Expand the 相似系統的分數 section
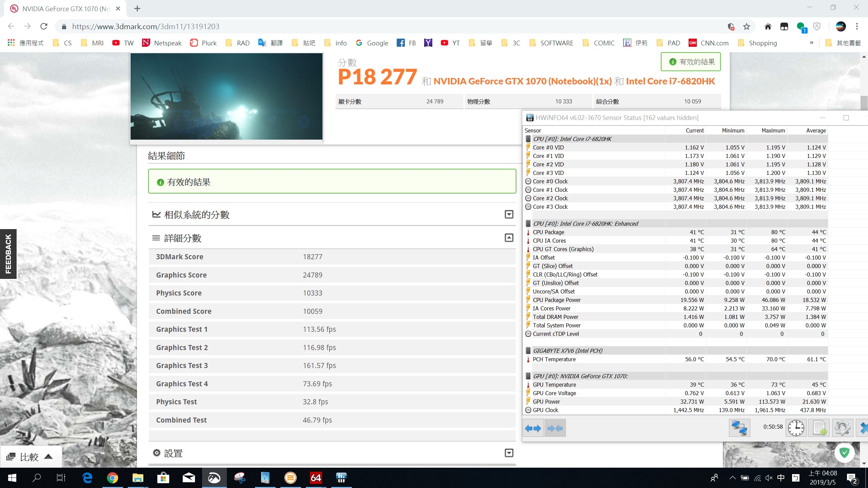The height and width of the screenshot is (488, 868). coord(509,214)
